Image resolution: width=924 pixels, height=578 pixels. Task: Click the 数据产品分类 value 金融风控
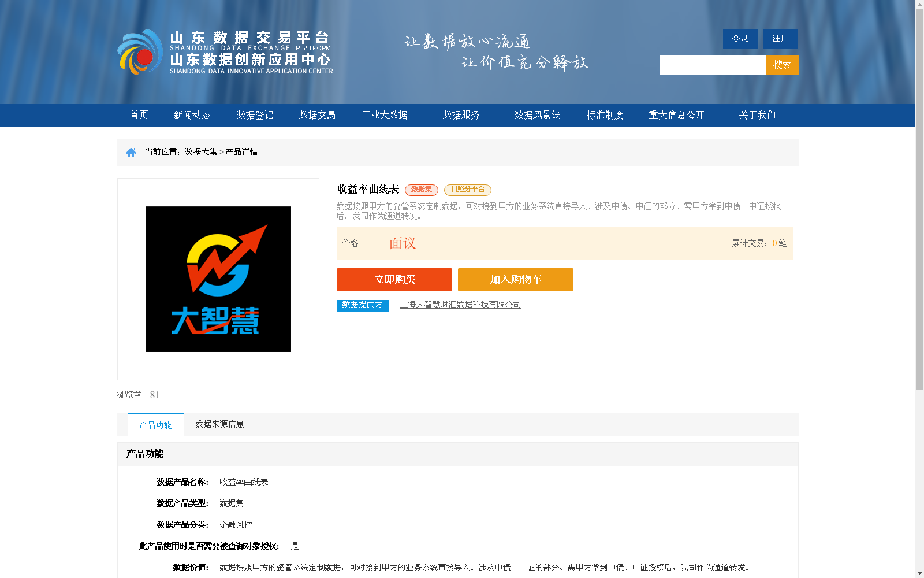pyautogui.click(x=236, y=525)
